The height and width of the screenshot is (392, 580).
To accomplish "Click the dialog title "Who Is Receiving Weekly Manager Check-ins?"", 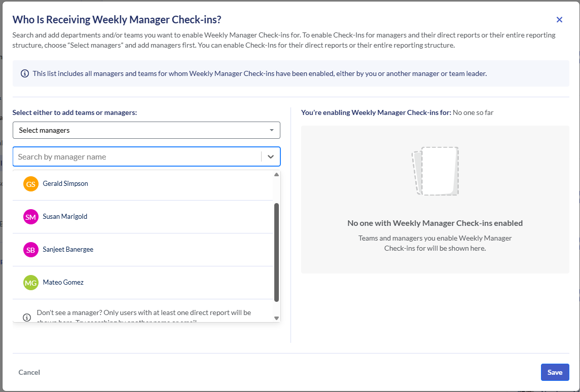I will (117, 20).
